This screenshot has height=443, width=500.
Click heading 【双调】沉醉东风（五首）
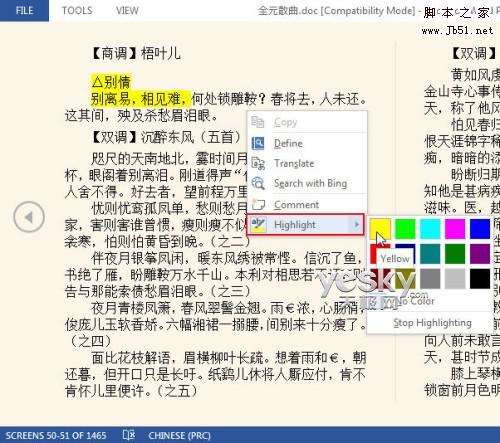pyautogui.click(x=166, y=137)
